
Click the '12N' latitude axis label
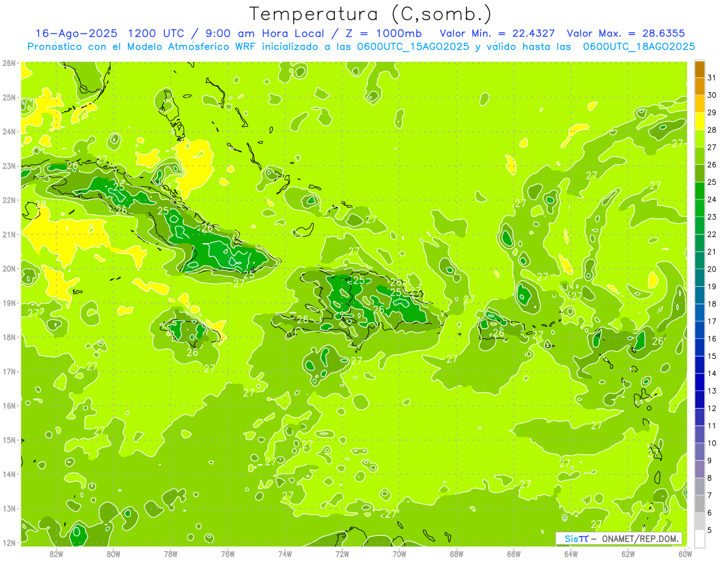click(x=8, y=543)
